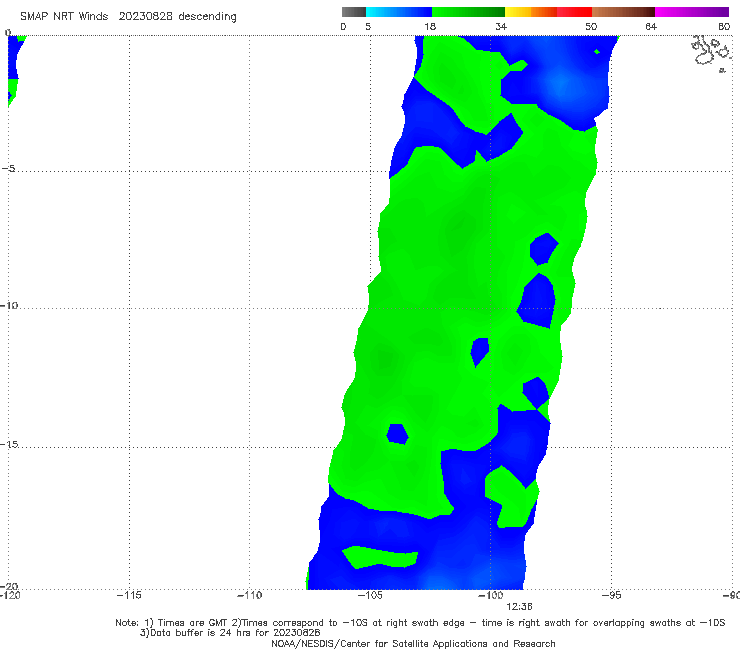This screenshot has width=740, height=650.
Task: Click the red segment of the color scale
Action: coord(574,12)
